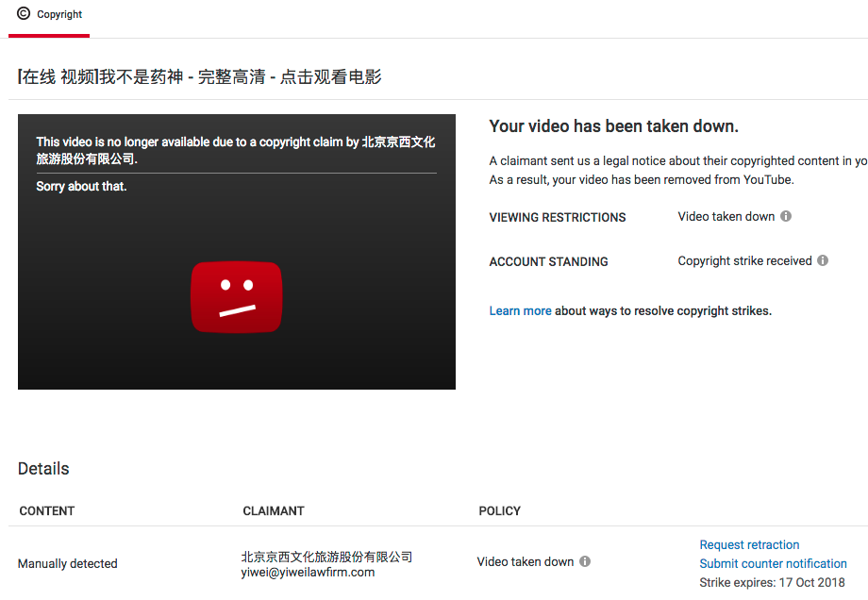Click the copyright symbol icon in the tab

tap(24, 14)
